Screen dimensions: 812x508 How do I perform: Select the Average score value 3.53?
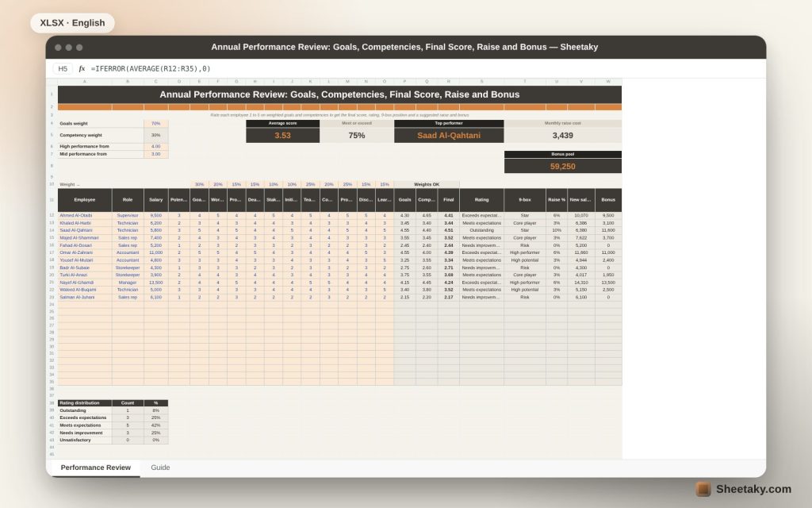click(x=283, y=135)
